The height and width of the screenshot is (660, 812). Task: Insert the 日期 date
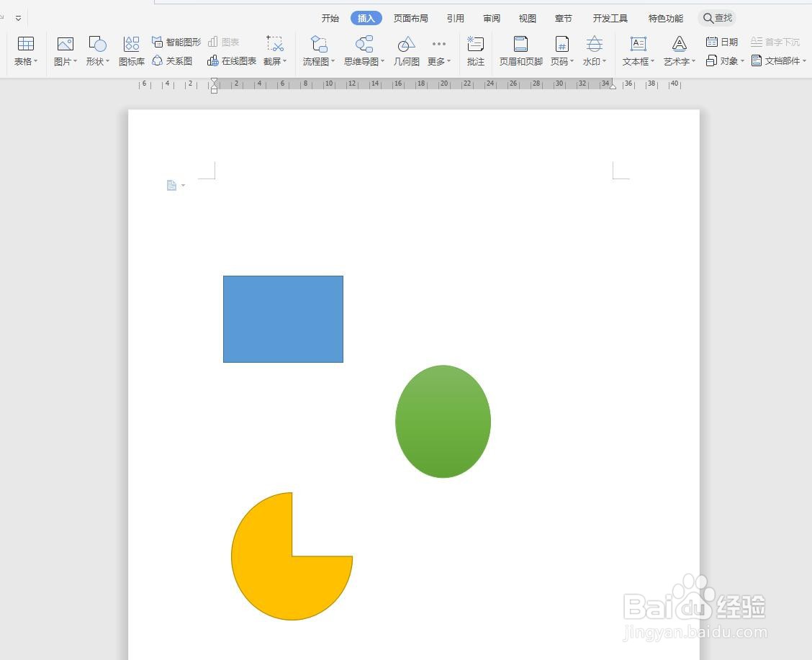click(x=722, y=42)
